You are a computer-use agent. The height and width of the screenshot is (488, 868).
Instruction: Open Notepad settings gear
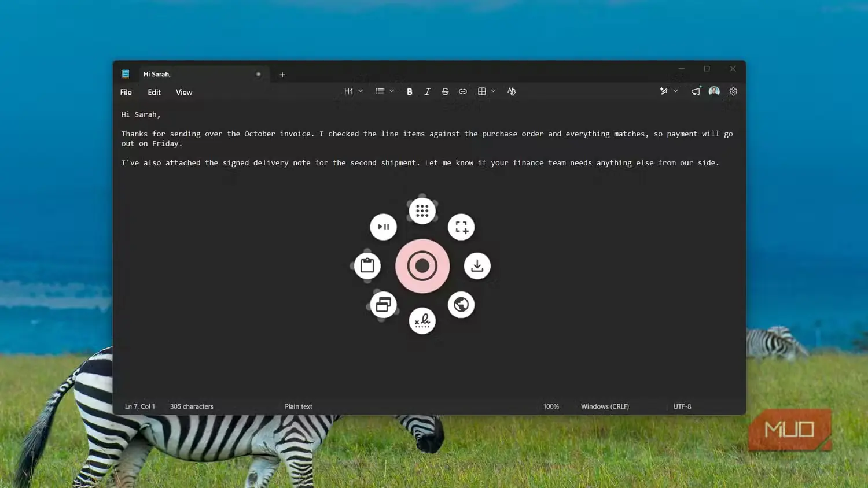(x=733, y=91)
